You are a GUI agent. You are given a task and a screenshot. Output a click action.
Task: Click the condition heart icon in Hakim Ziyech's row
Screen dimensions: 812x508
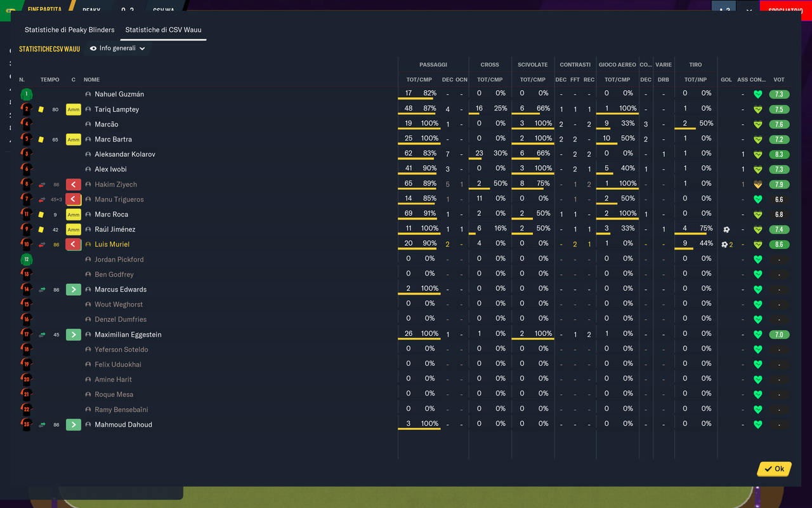(x=757, y=185)
